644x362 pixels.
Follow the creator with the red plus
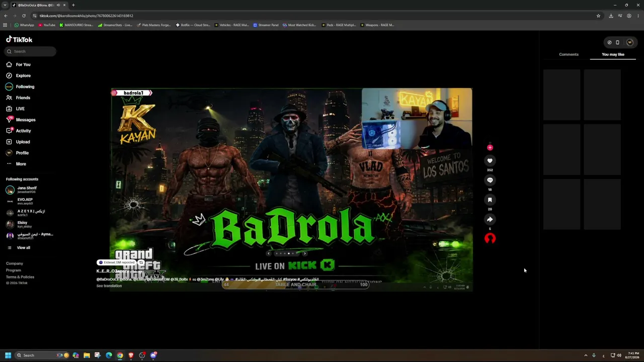490,147
